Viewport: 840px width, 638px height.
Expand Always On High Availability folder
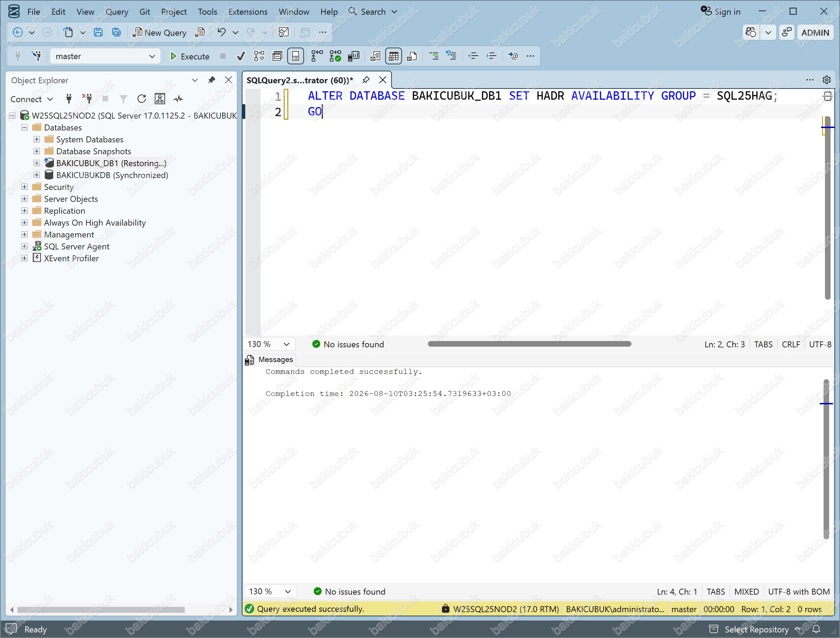pyautogui.click(x=24, y=222)
